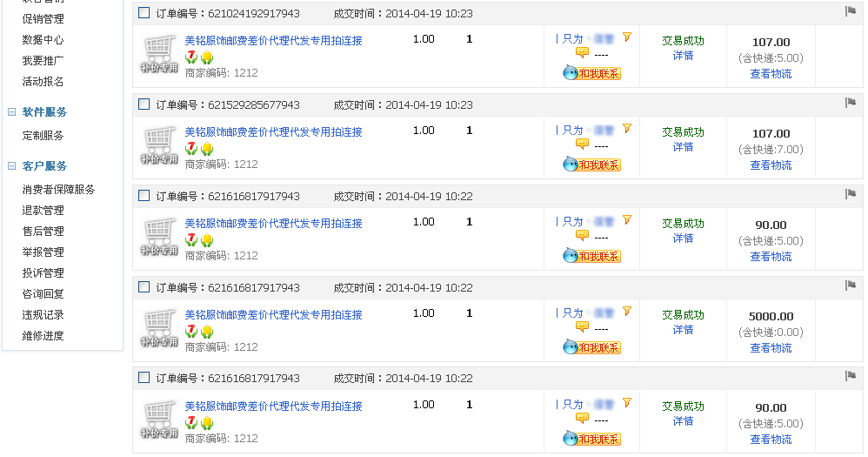
Task: Select the checkbox for order 621024192917943
Action: pyautogui.click(x=144, y=13)
